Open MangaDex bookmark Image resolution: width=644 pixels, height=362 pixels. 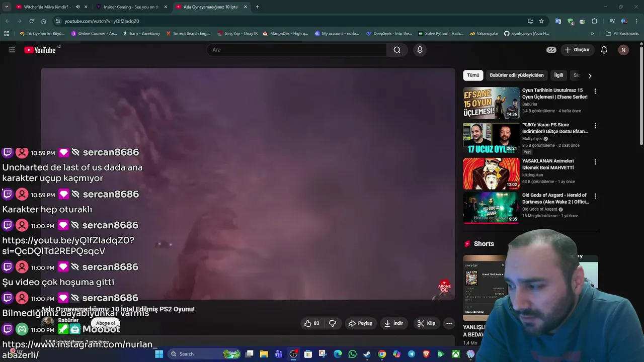click(x=285, y=34)
